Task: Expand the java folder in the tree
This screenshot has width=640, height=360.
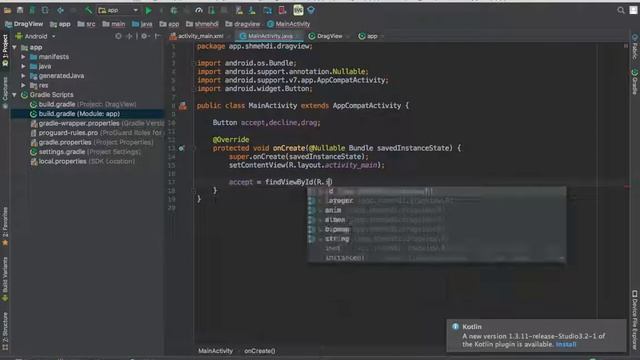Action: tap(23, 67)
